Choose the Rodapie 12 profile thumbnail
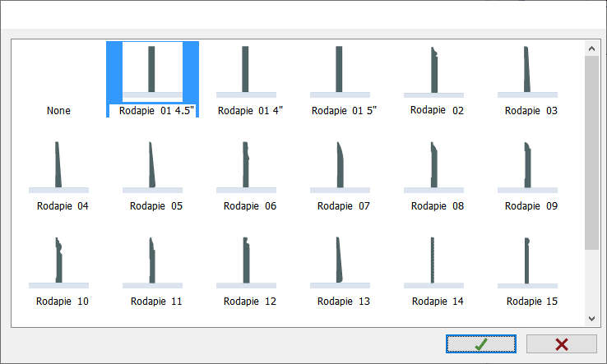 pos(246,262)
